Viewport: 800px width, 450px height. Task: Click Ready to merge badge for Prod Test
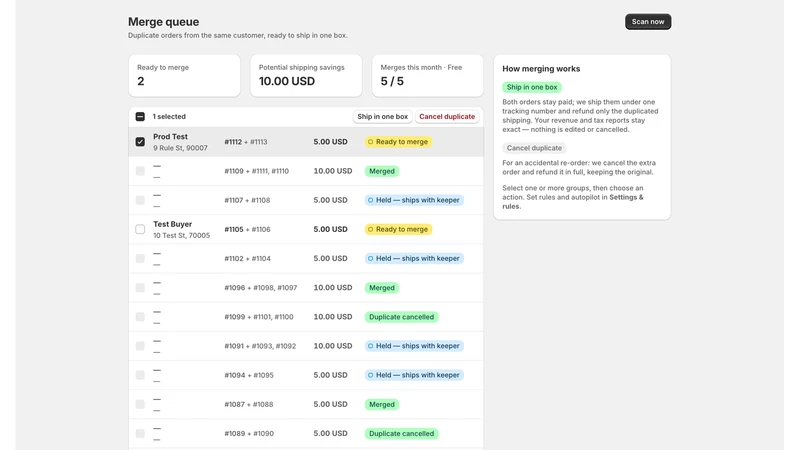click(398, 142)
